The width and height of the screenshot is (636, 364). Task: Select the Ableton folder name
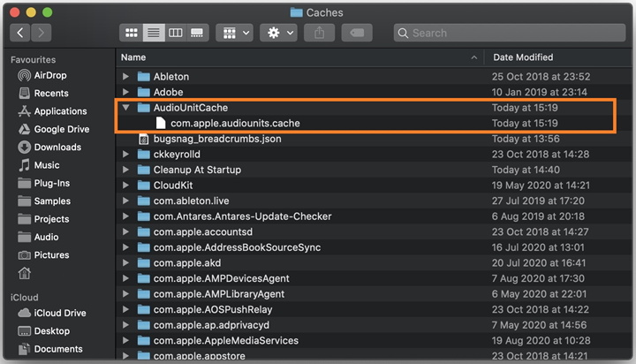tap(170, 76)
